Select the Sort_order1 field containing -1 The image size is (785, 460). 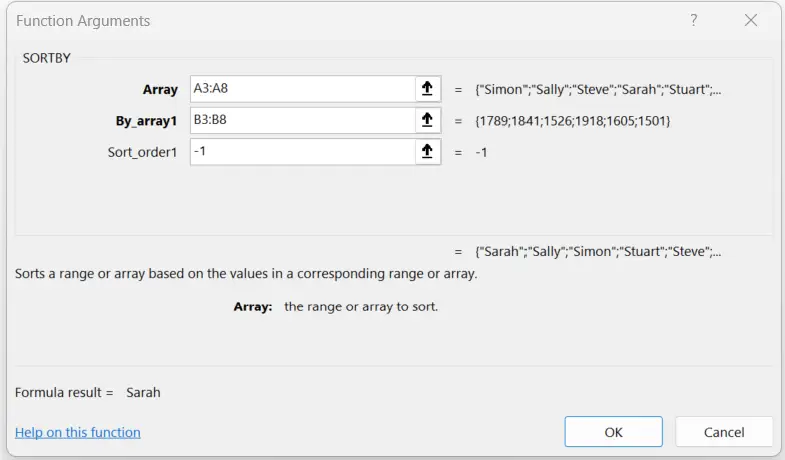(x=303, y=152)
